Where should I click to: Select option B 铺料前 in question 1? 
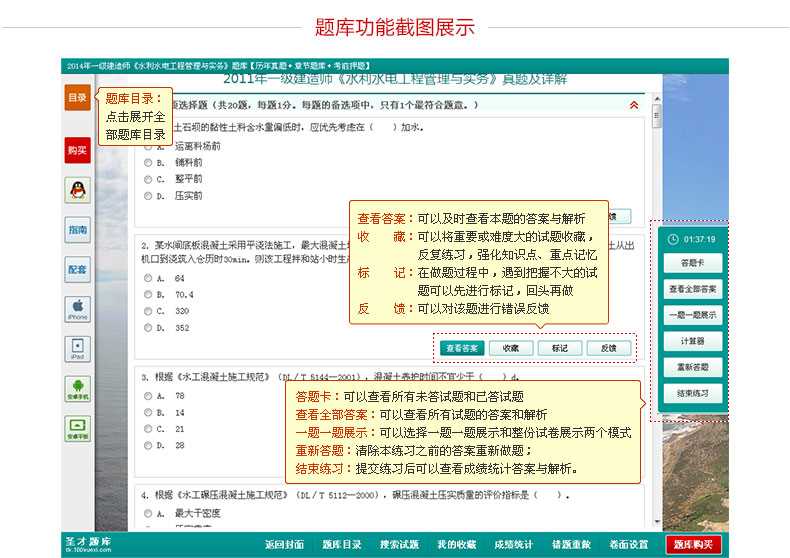(x=148, y=161)
